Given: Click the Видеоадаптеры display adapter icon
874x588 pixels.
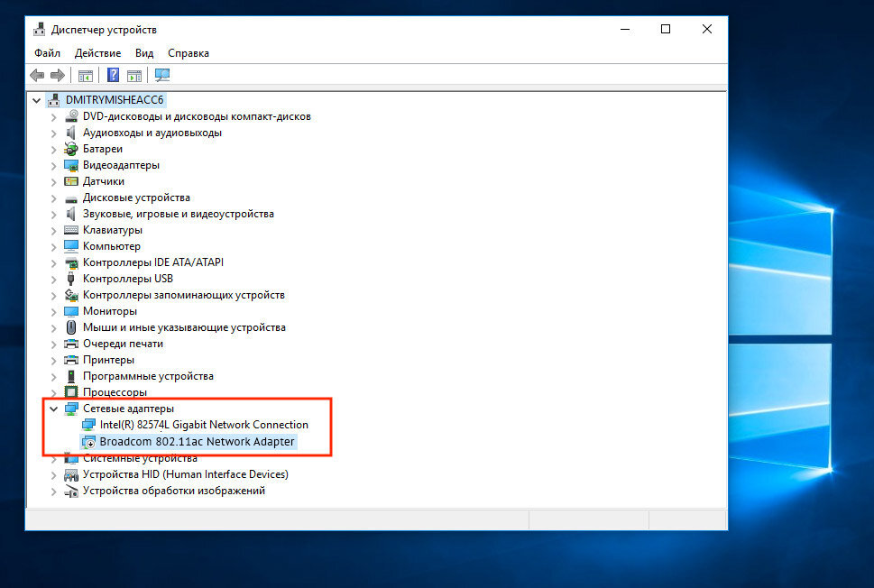Looking at the screenshot, I should click(x=70, y=166).
